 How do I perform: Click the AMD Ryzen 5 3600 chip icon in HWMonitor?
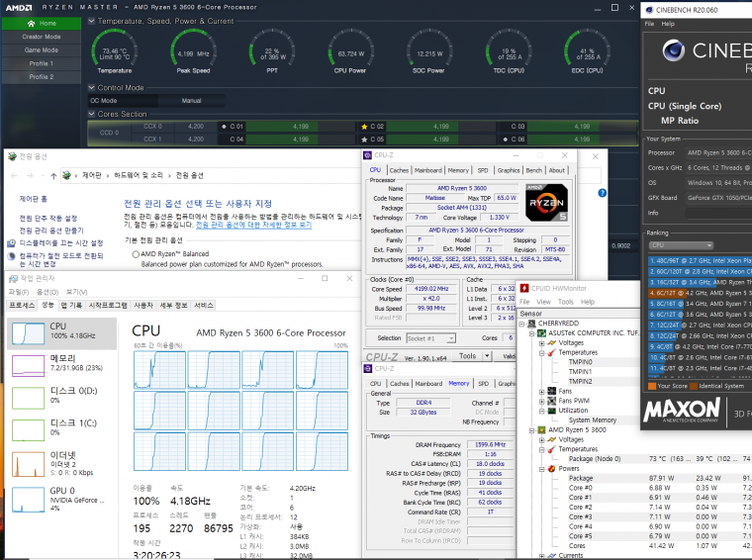[541, 430]
